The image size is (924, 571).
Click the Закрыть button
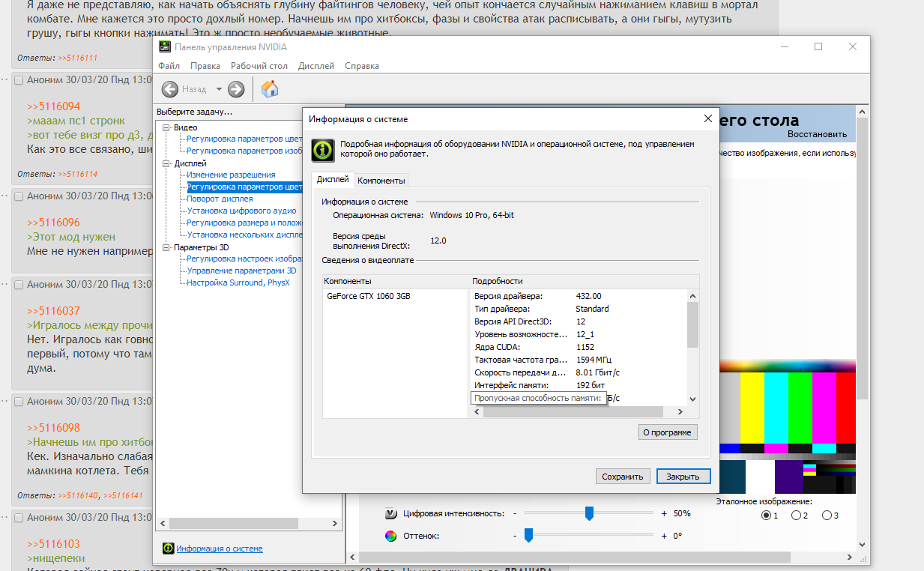[x=683, y=477]
